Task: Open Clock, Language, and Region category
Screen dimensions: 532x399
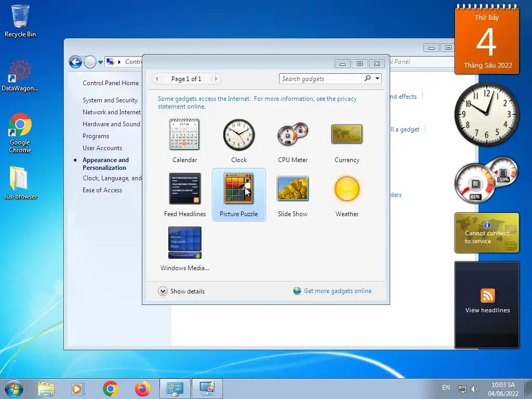Action: [x=112, y=178]
